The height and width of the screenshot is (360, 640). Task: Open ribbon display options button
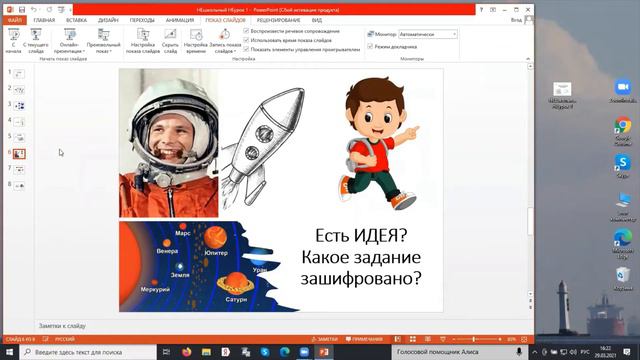493,9
